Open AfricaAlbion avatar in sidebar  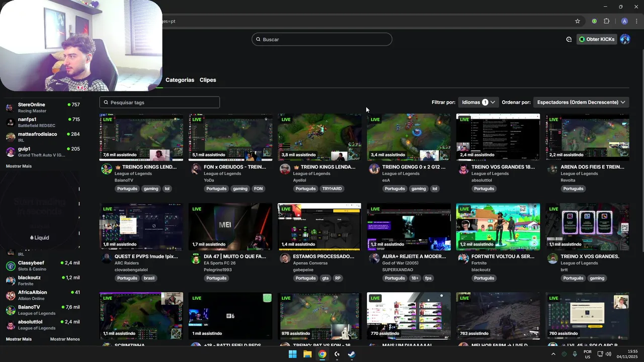[11, 295]
